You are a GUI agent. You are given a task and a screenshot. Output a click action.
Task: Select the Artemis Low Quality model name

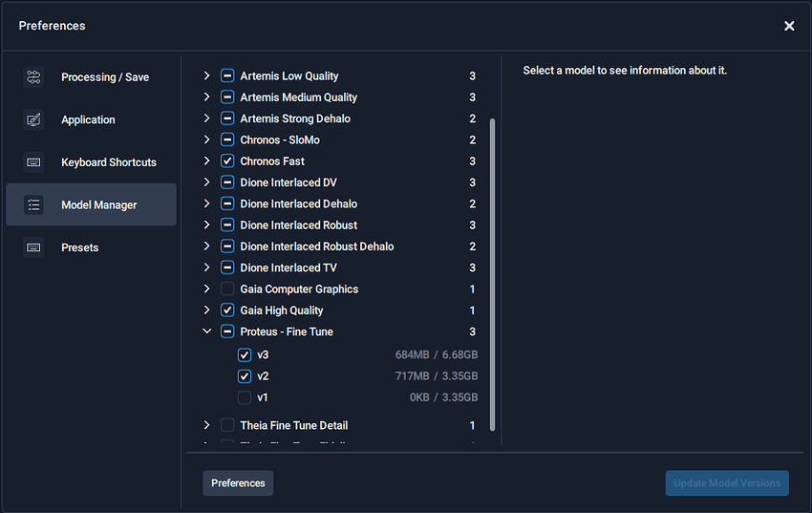288,76
